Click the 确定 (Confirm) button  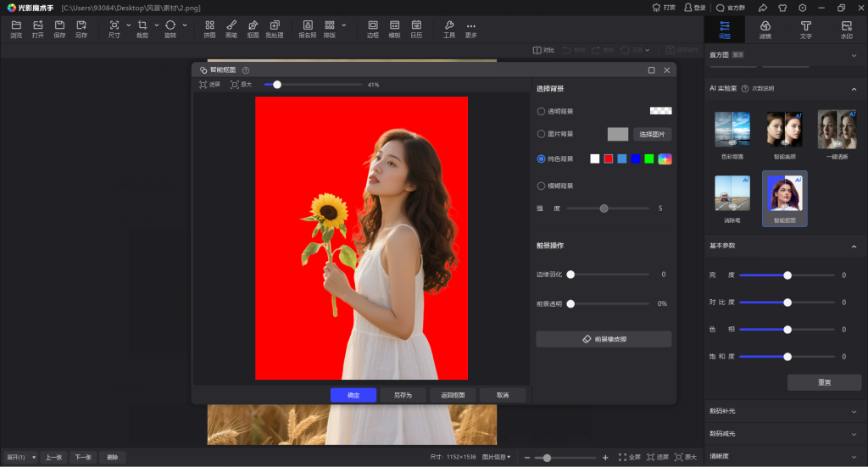tap(353, 395)
